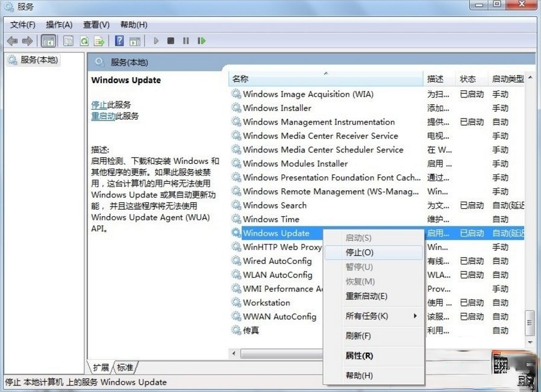Click the Start Service play icon

click(x=156, y=41)
